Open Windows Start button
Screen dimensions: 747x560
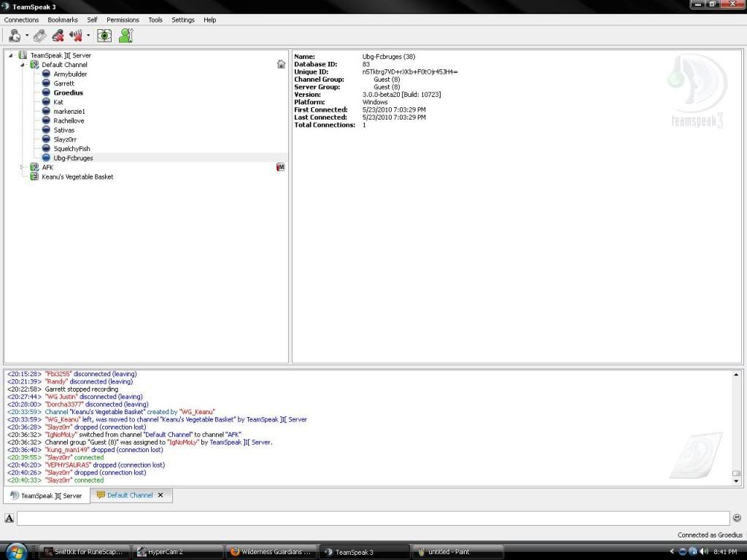point(16,551)
